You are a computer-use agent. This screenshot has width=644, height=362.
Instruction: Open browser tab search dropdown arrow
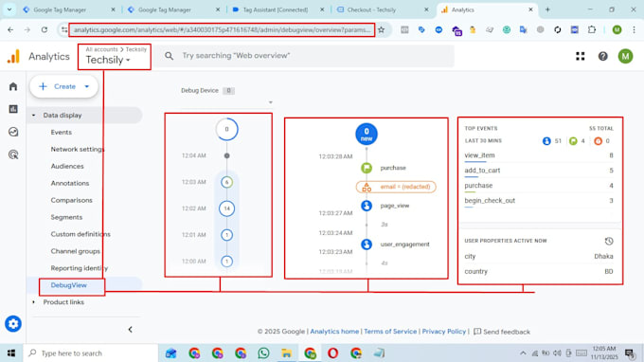[9, 9]
